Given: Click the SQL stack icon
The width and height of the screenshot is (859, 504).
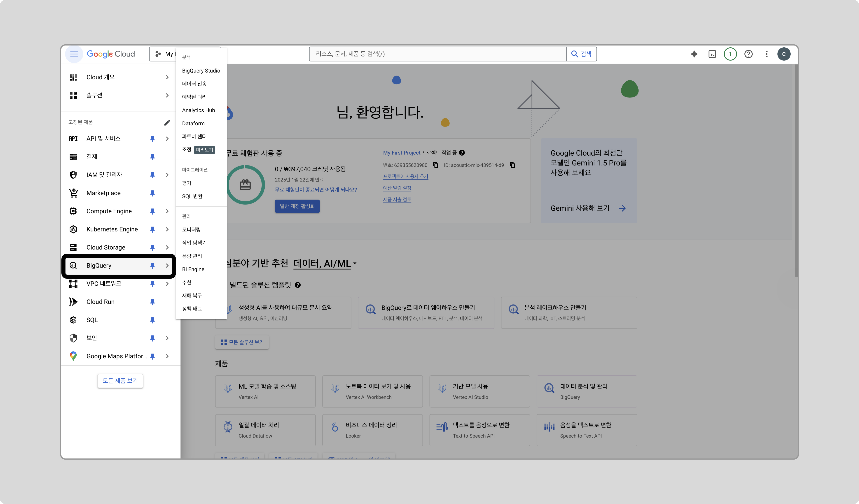Looking at the screenshot, I should pyautogui.click(x=73, y=320).
